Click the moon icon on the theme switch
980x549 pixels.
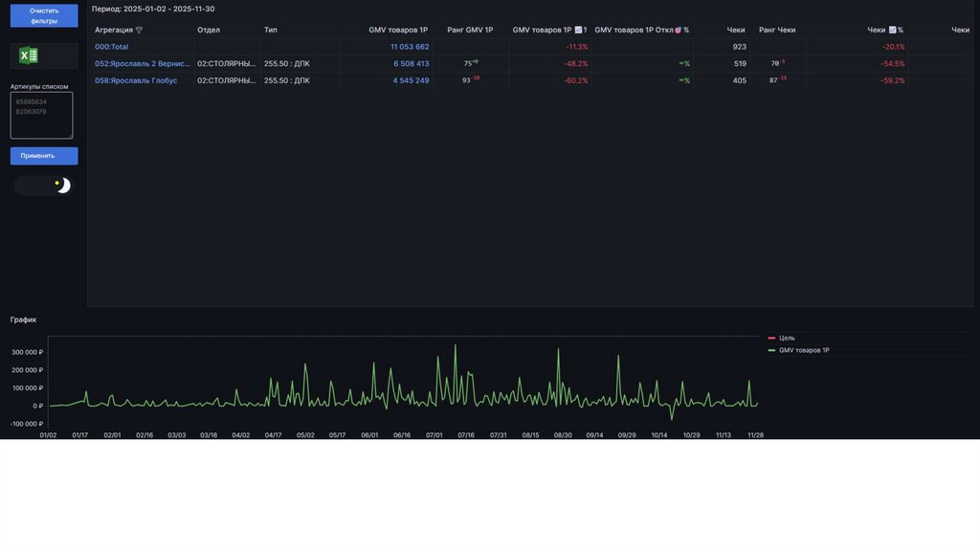point(63,186)
